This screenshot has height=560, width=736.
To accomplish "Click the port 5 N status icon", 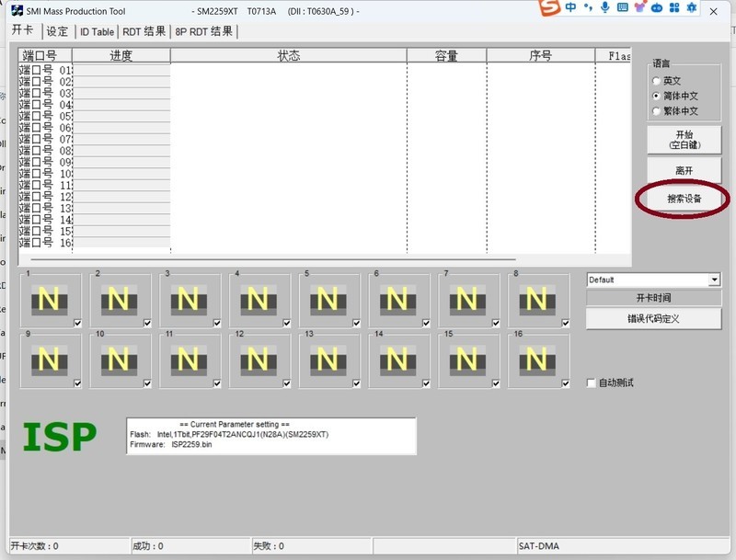I will pos(328,300).
